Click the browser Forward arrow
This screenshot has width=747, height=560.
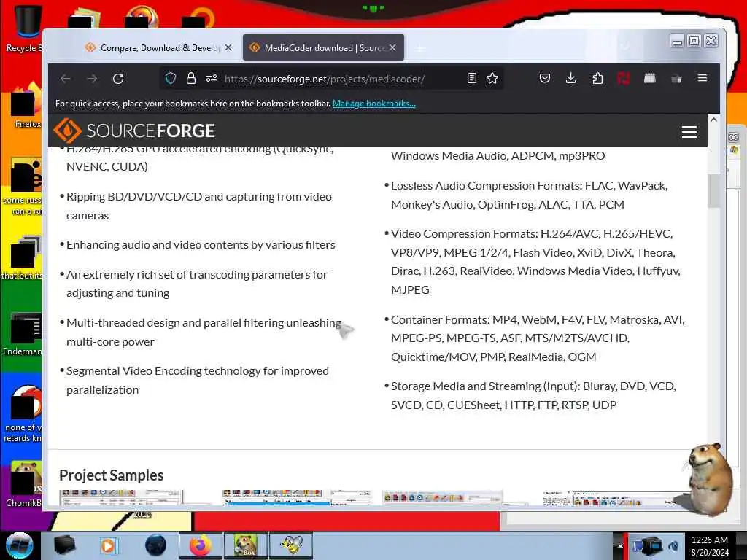(x=92, y=79)
